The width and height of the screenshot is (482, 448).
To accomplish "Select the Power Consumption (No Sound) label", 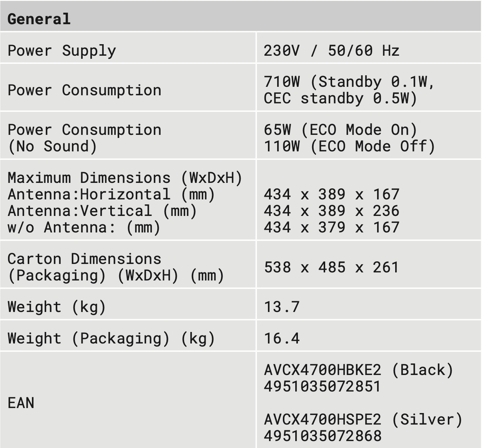I will 84,138.
